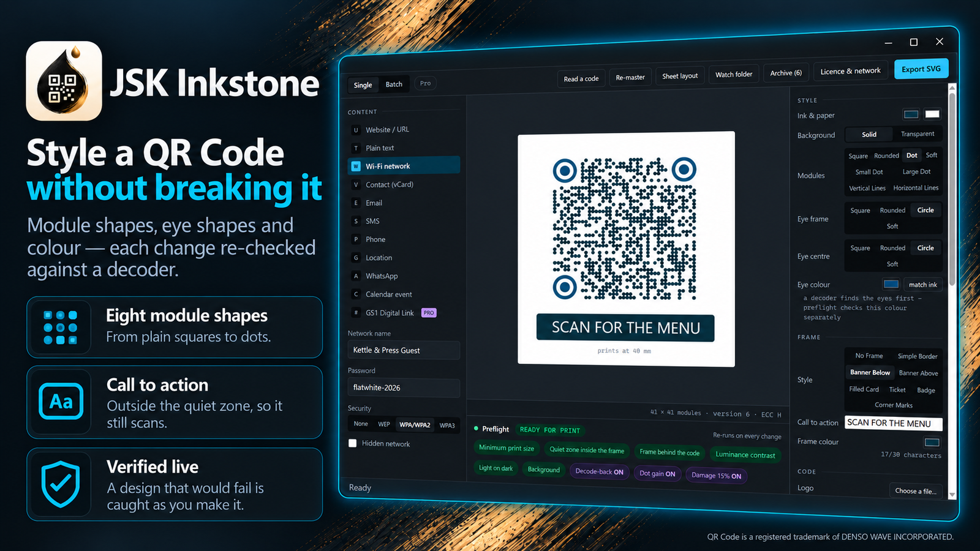Open Archive (6) tab

coord(786,73)
